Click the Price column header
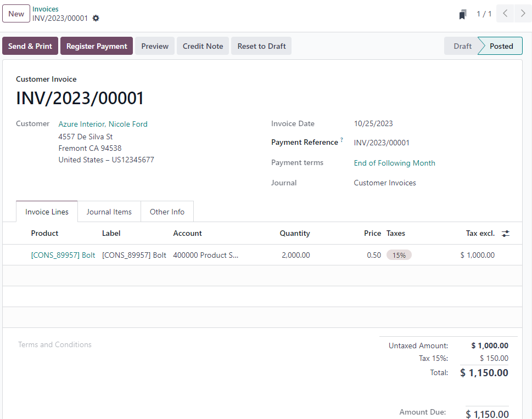Image resolution: width=532 pixels, height=419 pixels. click(x=372, y=233)
